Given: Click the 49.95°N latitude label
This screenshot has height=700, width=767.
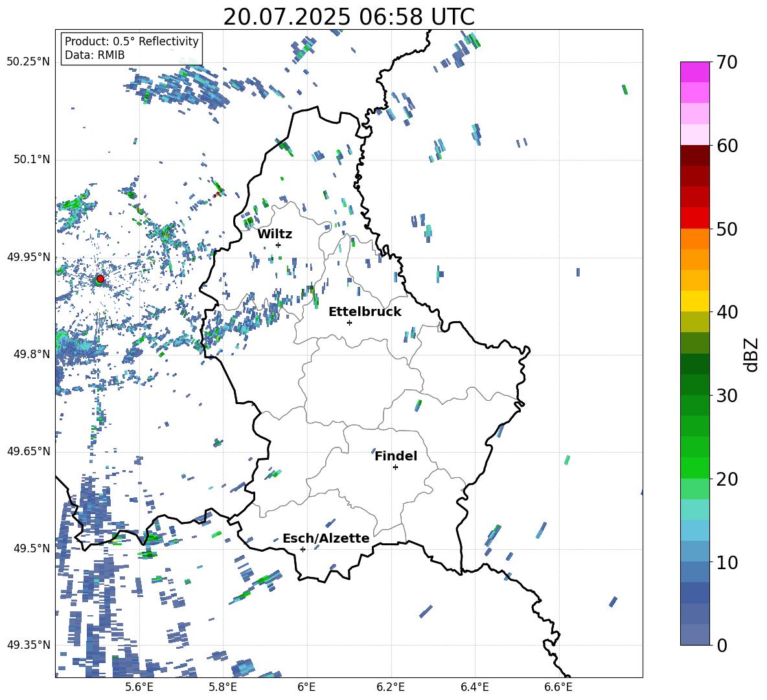Looking at the screenshot, I should [x=29, y=257].
